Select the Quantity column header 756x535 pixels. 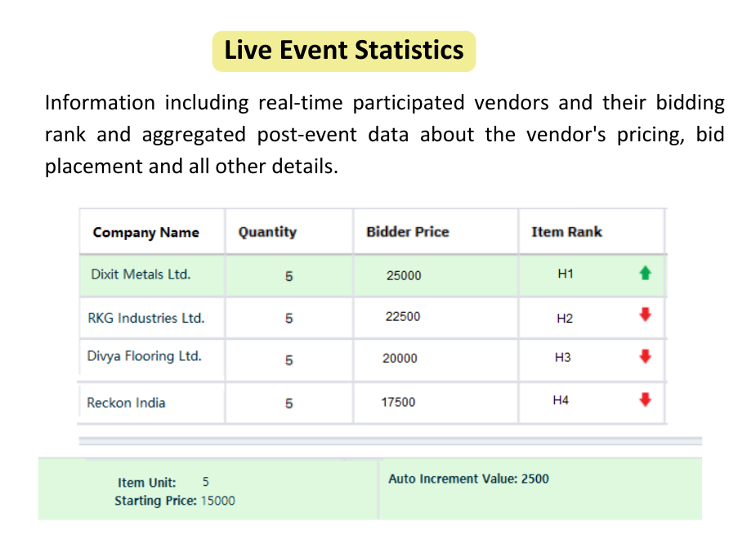click(267, 232)
